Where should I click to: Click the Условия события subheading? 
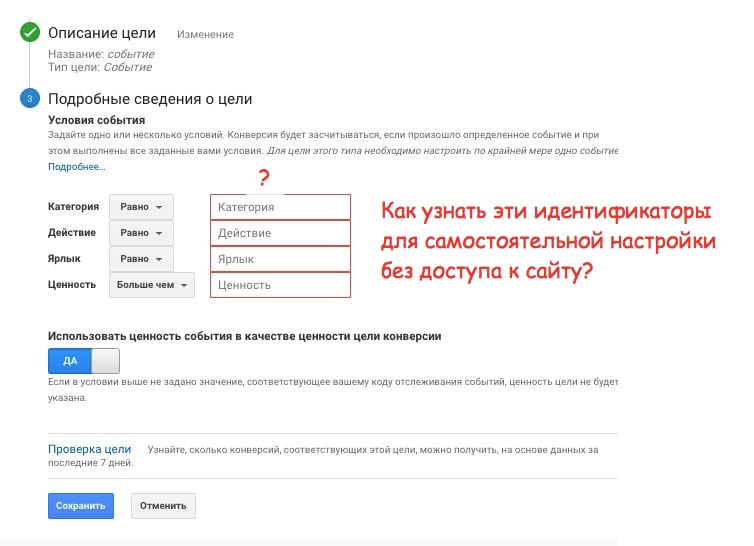click(96, 120)
